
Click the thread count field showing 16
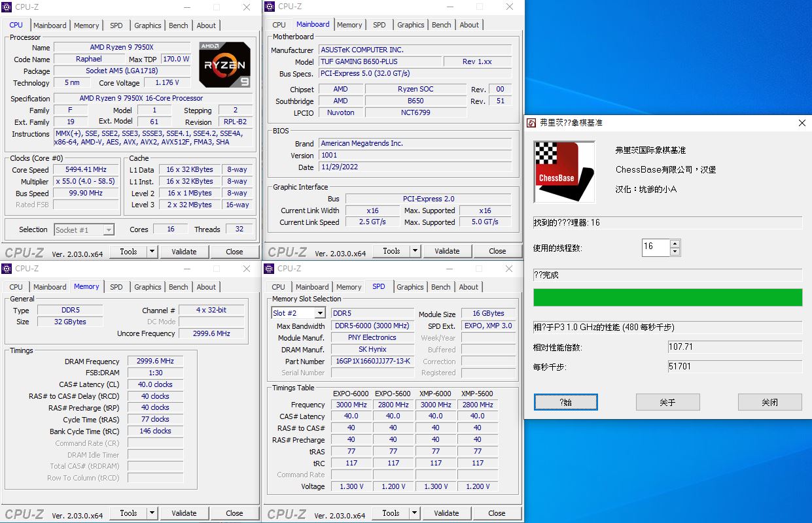656,247
